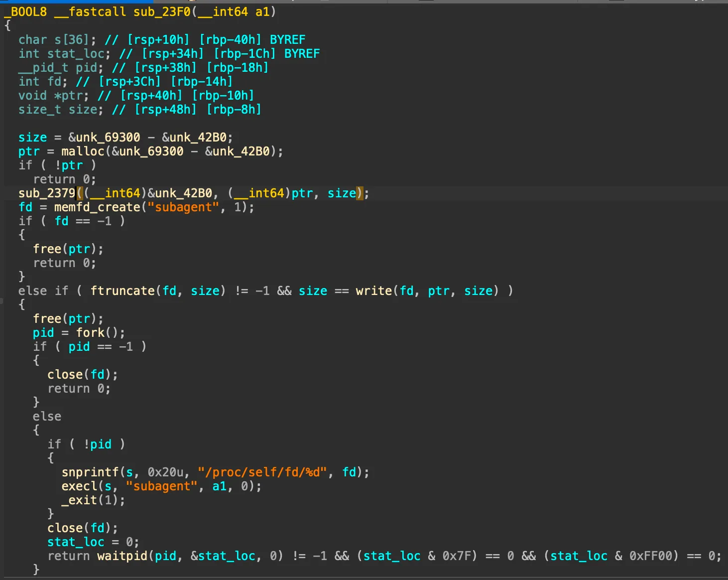Select the function name sub_23F0 in the signature
Viewport: 728px width, 580px height.
point(162,11)
